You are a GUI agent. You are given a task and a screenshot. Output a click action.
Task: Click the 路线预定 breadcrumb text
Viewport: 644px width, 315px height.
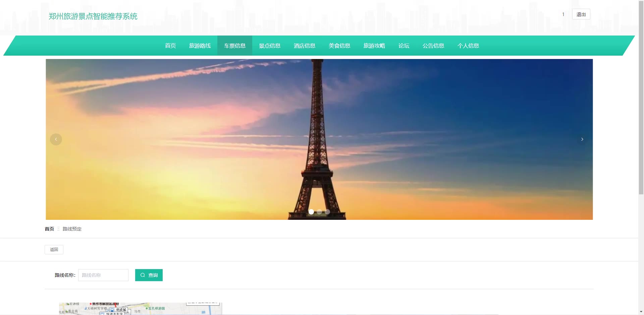[72, 229]
